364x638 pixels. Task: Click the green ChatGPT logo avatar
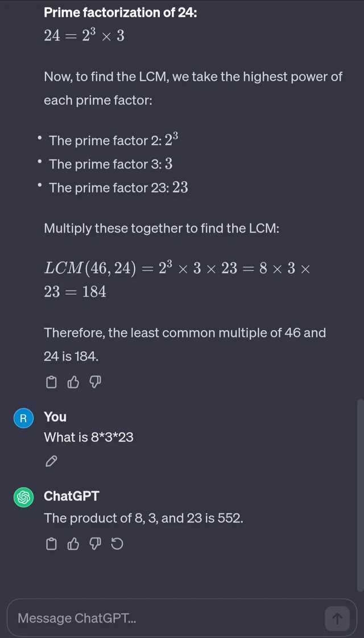coord(23,497)
